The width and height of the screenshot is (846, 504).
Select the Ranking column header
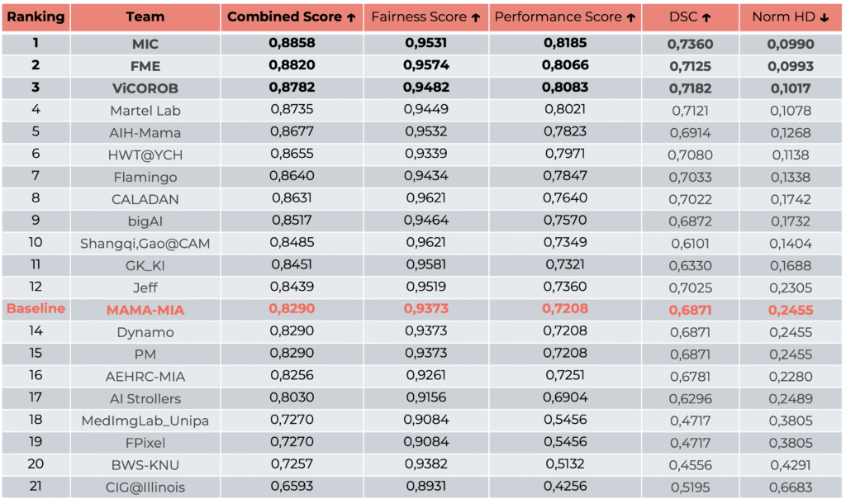[36, 17]
